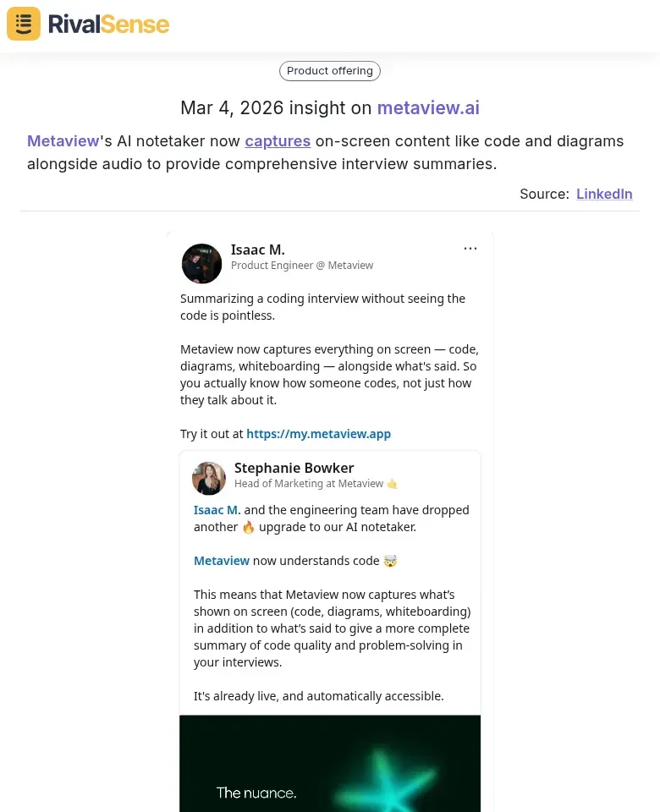The height and width of the screenshot is (812, 660).
Task: Select the RivalSense wordmark in the header
Action: (108, 24)
